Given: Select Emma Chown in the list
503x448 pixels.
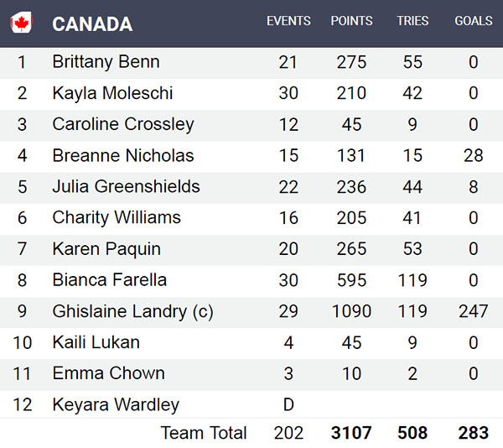Looking at the screenshot, I should pyautogui.click(x=108, y=373).
